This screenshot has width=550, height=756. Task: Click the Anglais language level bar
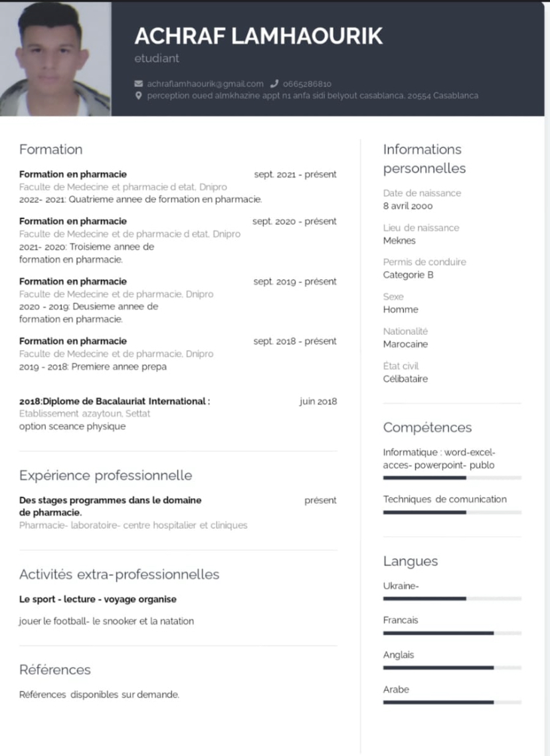pos(452,668)
